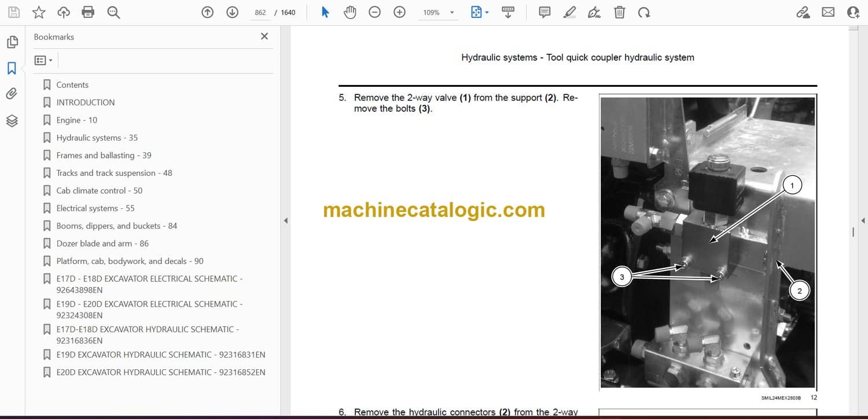Activate the arrow Selection tool

point(325,12)
